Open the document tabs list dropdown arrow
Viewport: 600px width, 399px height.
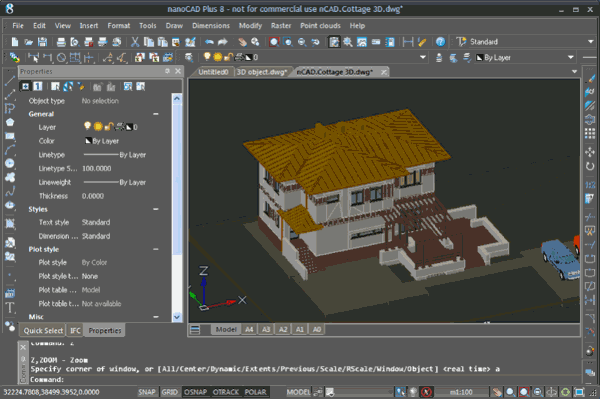coord(574,72)
